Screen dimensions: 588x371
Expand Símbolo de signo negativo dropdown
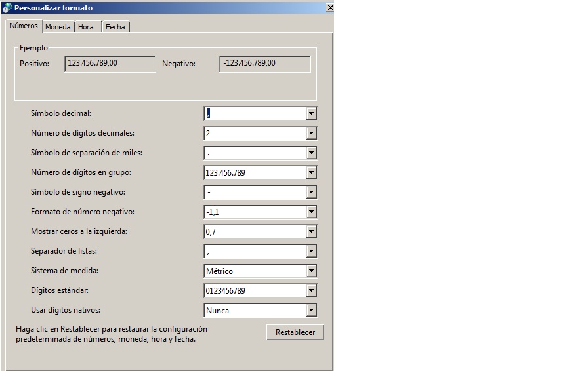tap(311, 193)
